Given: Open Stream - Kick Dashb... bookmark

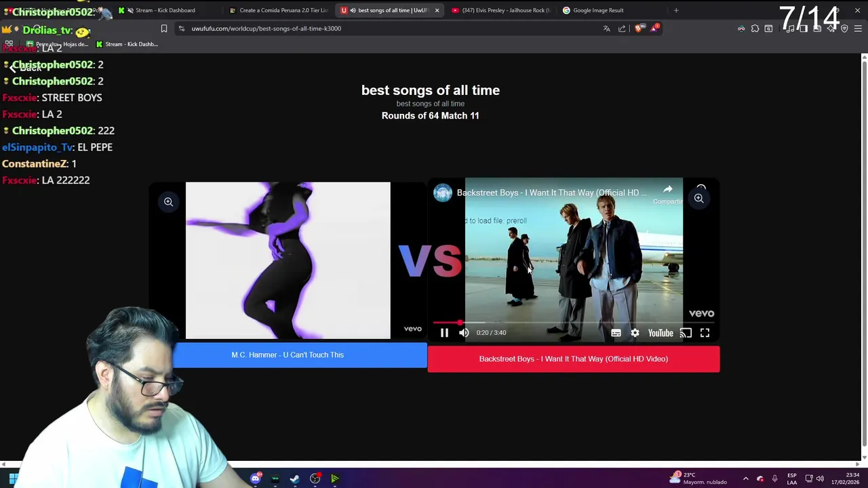Looking at the screenshot, I should click(x=127, y=44).
